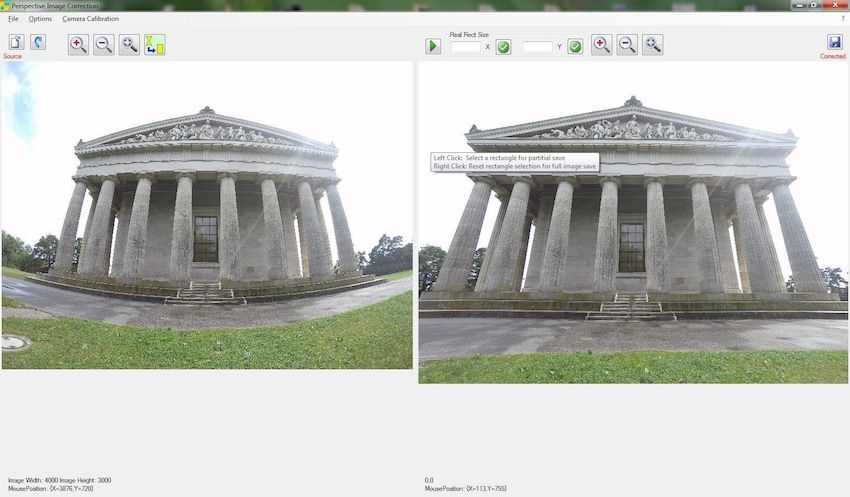Open the Camera Calibration menu

91,18
